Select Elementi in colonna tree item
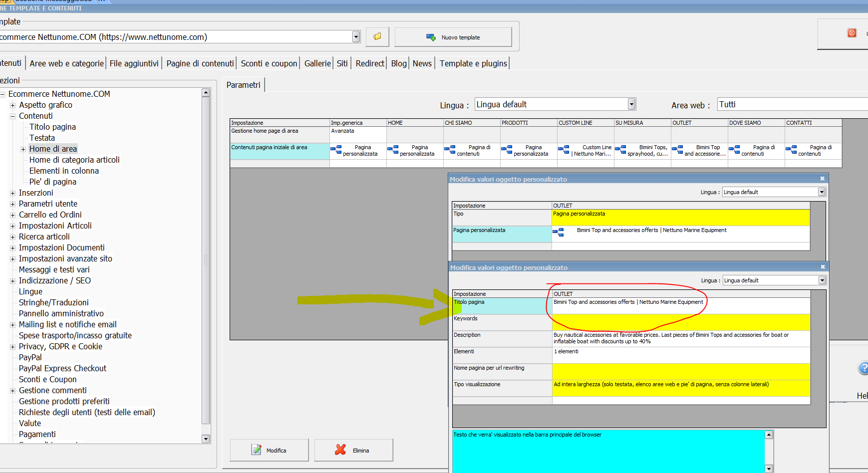The image size is (868, 473). pyautogui.click(x=64, y=171)
